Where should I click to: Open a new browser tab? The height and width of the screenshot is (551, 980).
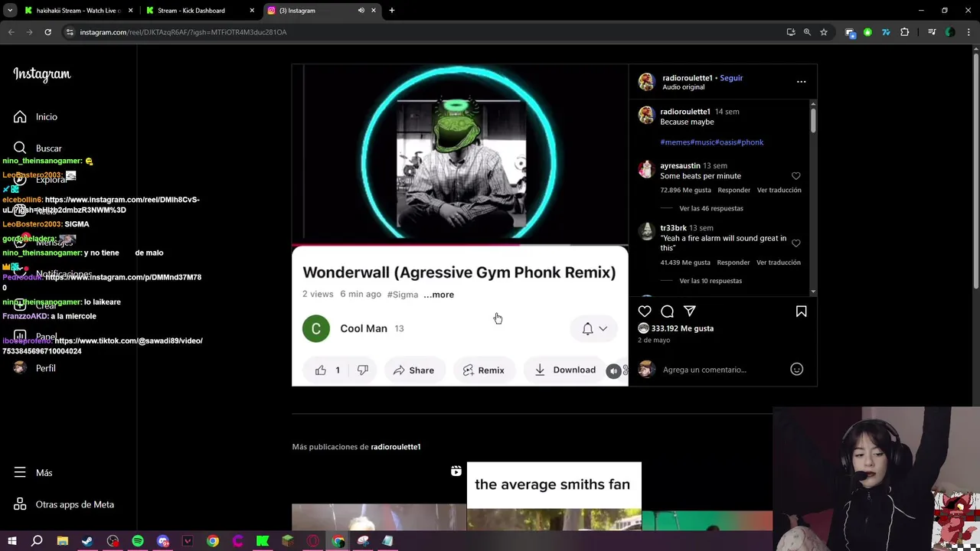pos(392,11)
